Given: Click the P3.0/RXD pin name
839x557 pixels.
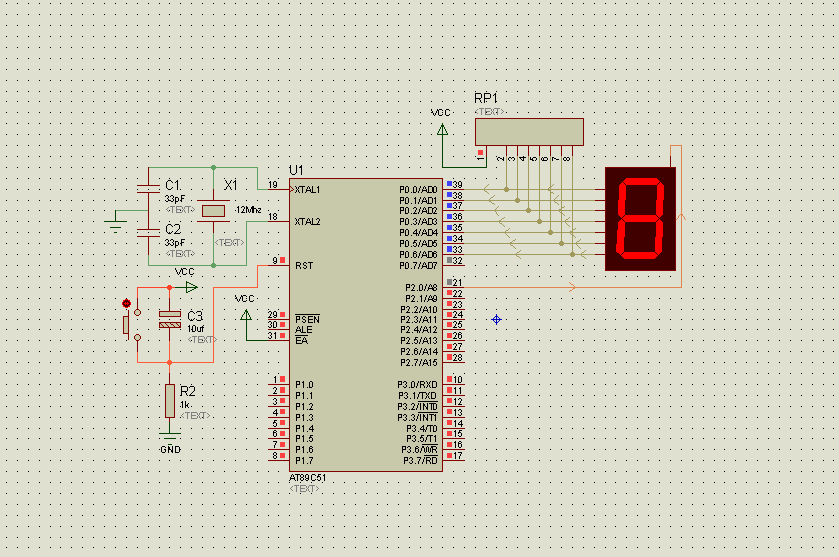Looking at the screenshot, I should [417, 385].
